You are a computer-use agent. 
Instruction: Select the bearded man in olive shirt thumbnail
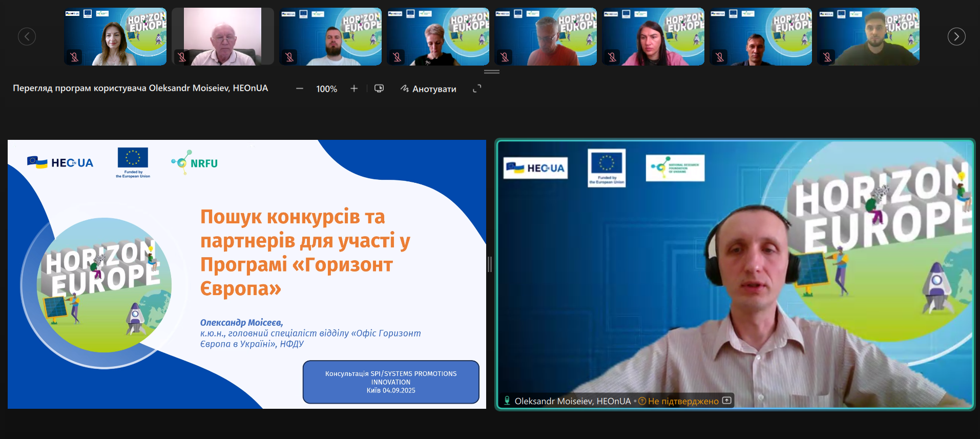click(868, 36)
